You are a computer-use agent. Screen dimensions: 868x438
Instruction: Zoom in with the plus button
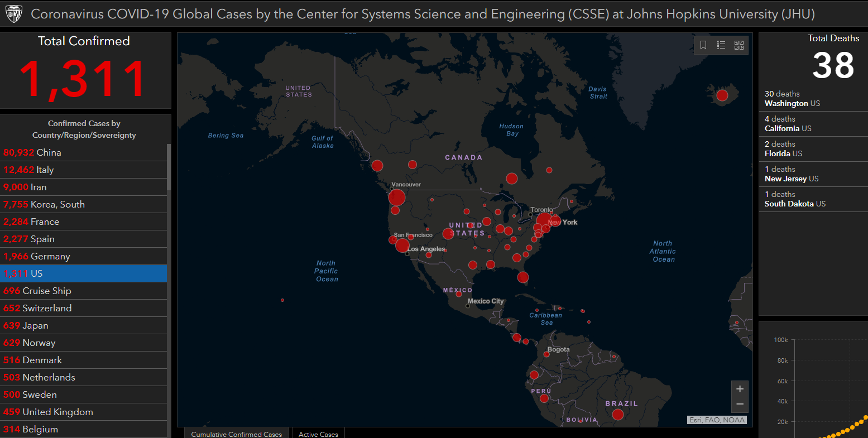pos(740,389)
